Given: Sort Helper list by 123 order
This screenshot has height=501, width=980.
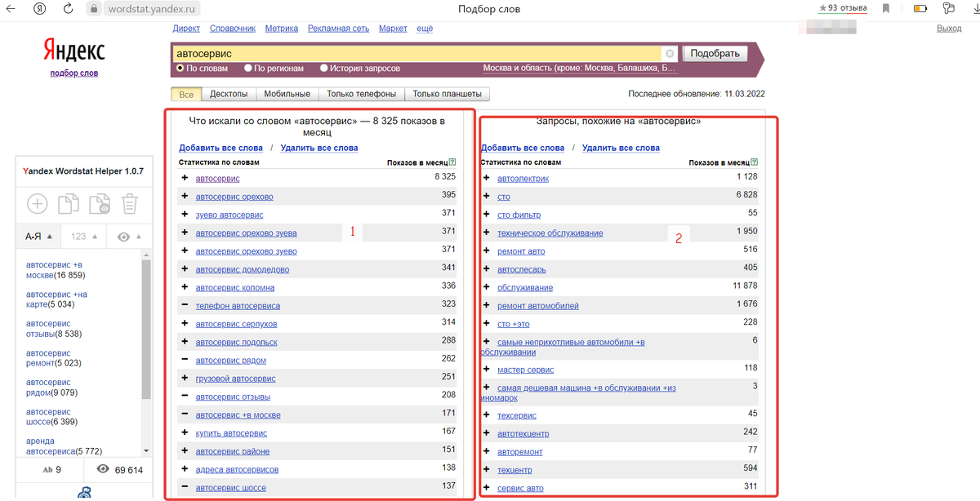Looking at the screenshot, I should click(x=84, y=237).
